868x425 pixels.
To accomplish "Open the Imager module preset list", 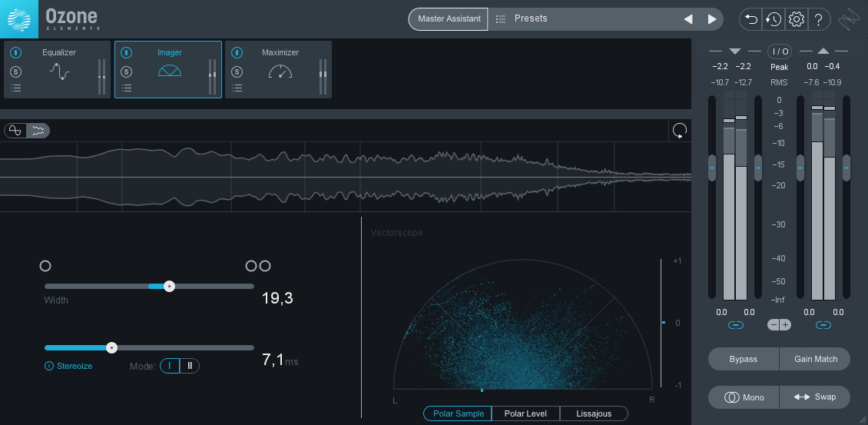I will (127, 88).
